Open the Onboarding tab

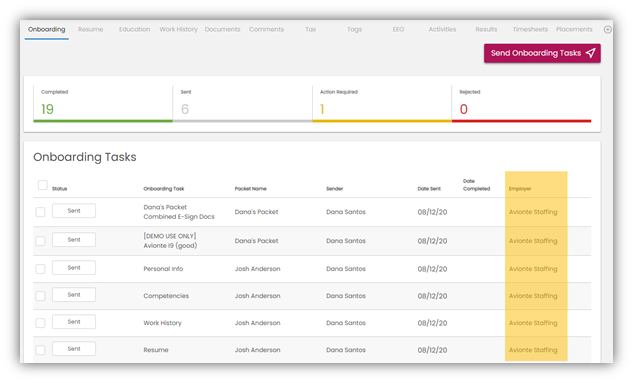(46, 29)
